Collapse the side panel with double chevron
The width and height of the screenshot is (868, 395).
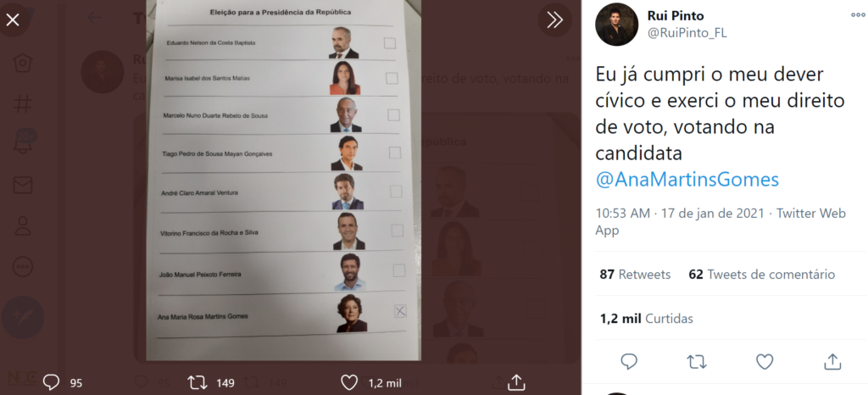click(555, 19)
